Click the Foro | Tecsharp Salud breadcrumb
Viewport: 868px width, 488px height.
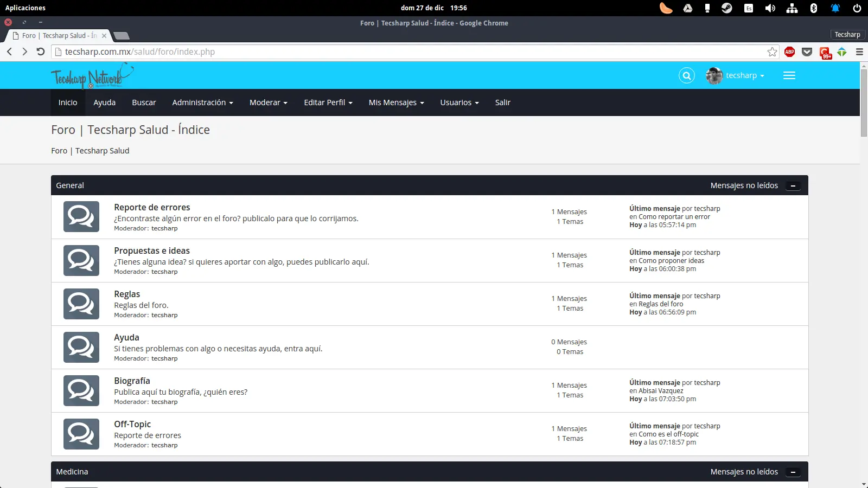[90, 151]
